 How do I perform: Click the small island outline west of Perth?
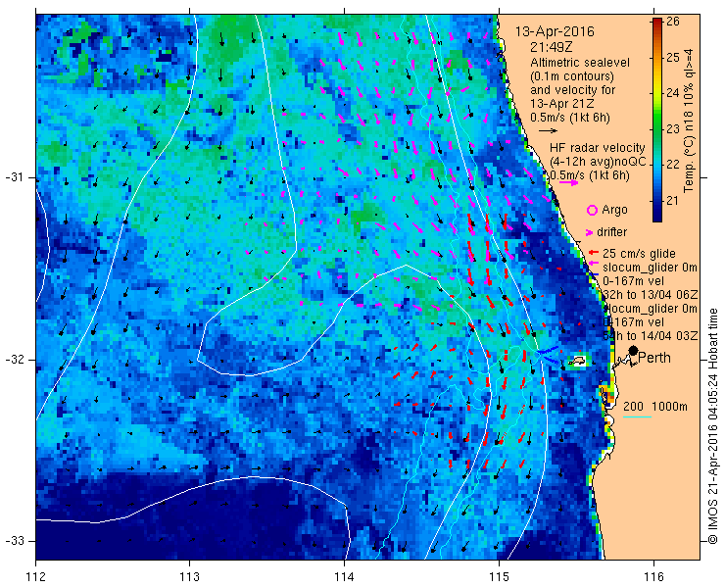(x=577, y=360)
